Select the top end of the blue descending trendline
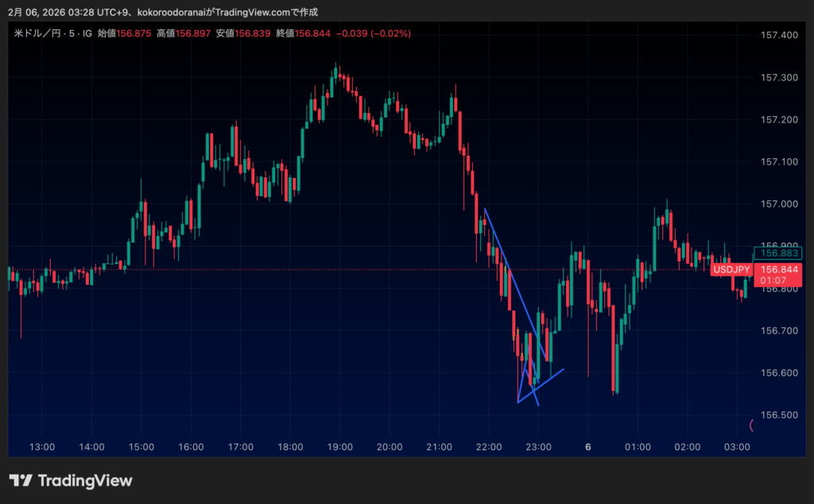The image size is (814, 504). point(485,208)
